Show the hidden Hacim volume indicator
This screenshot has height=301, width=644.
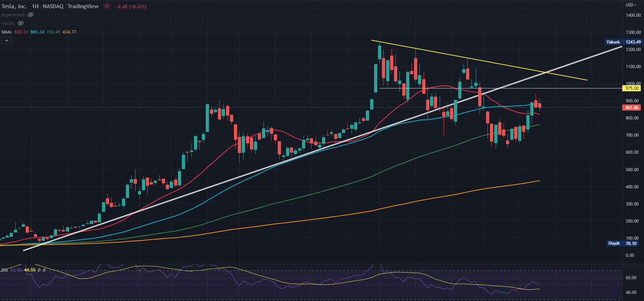(21, 23)
